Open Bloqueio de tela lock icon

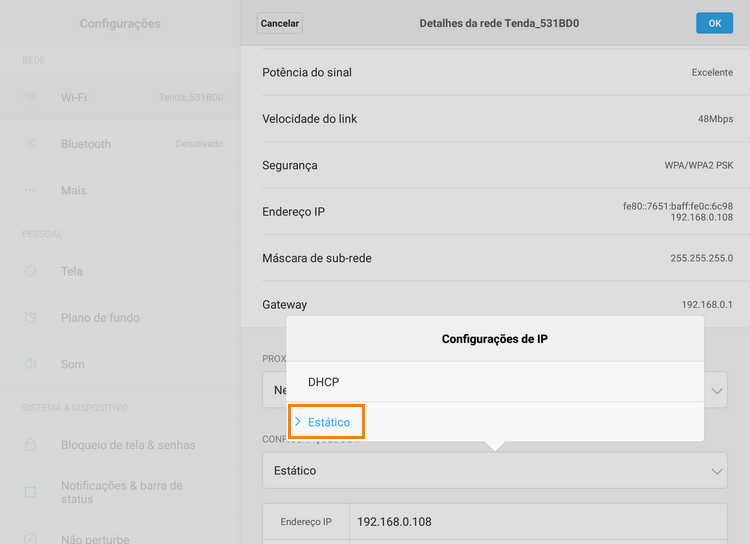[x=30, y=444]
